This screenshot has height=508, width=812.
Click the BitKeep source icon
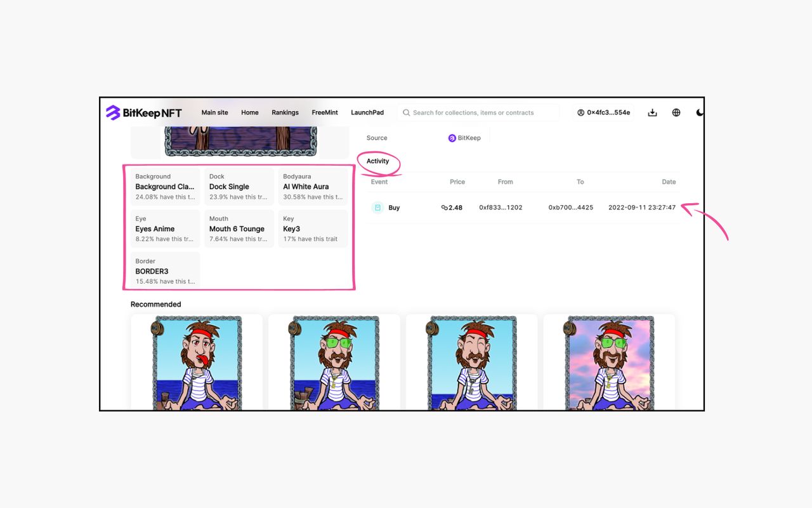[452, 138]
